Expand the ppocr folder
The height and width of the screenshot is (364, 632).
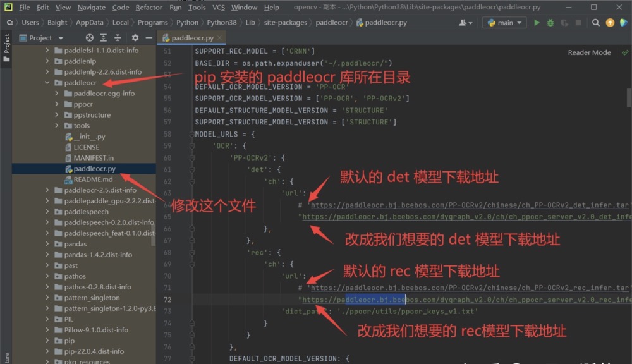pos(57,104)
